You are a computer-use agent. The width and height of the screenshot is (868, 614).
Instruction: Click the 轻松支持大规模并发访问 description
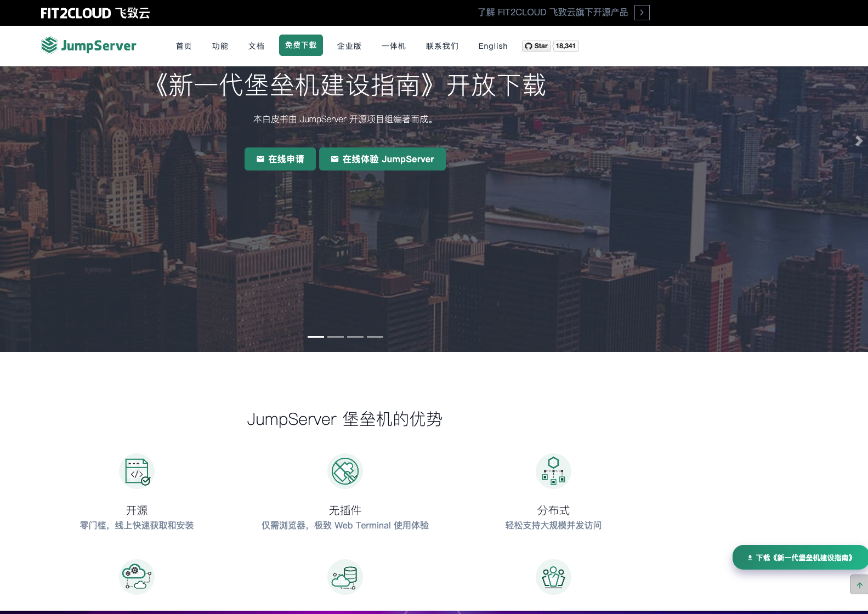(x=553, y=525)
